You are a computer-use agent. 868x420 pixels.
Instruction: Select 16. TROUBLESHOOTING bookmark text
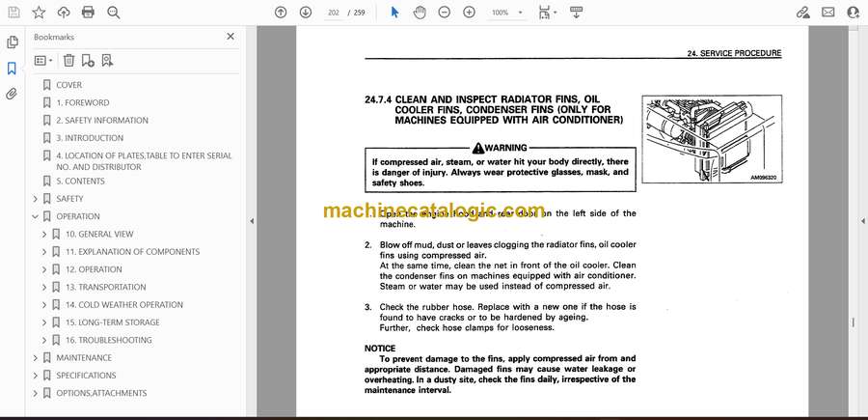(x=108, y=340)
